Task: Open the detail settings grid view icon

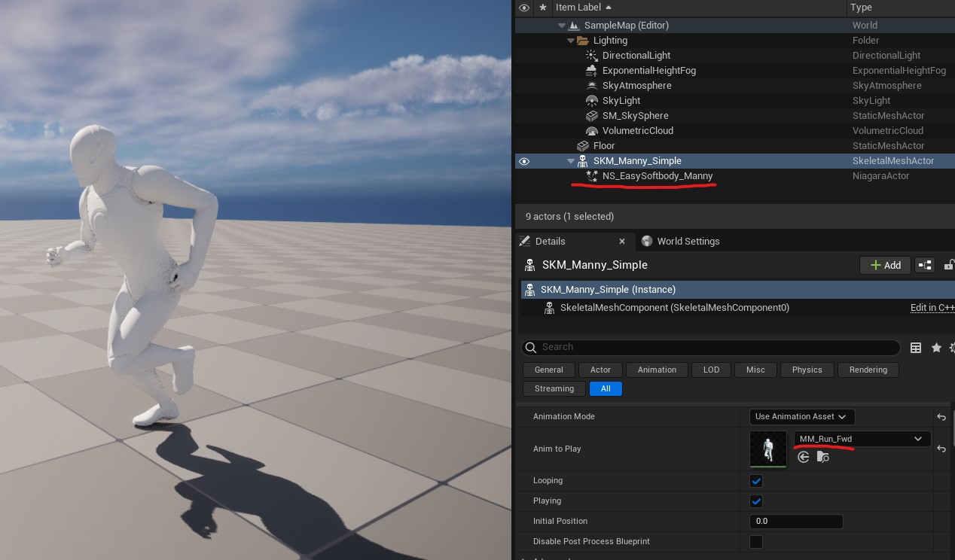Action: (x=916, y=347)
